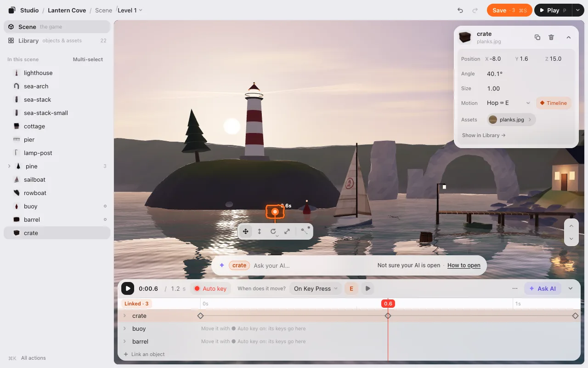The image size is (588, 368).
Task: Click the E key trigger badge
Action: (351, 288)
